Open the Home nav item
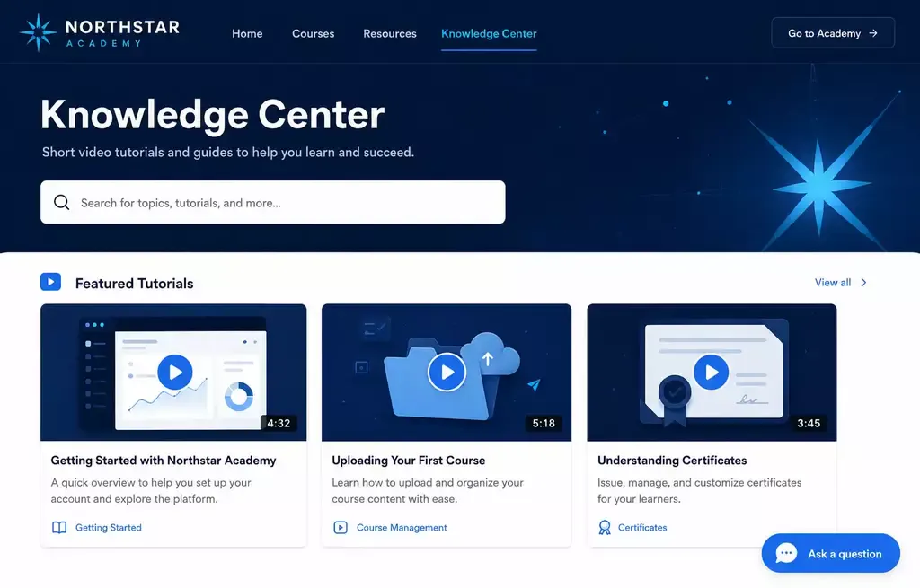Viewport: 920px width, 588px height. pos(247,33)
